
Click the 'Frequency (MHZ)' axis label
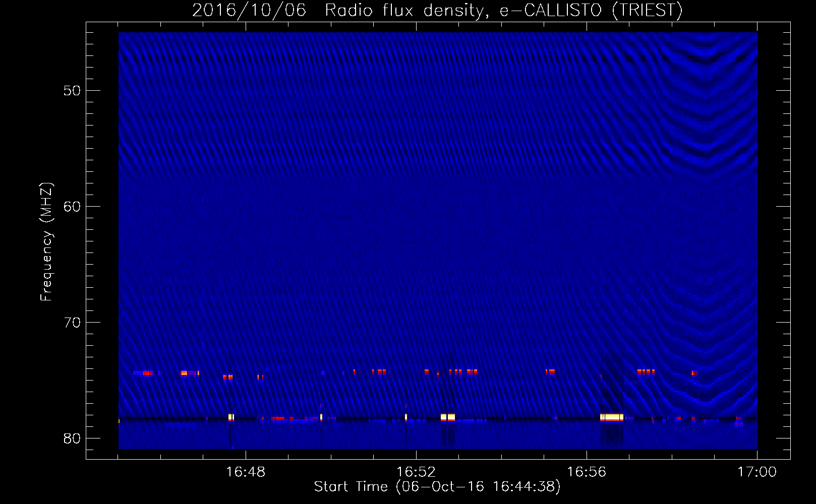(46, 242)
